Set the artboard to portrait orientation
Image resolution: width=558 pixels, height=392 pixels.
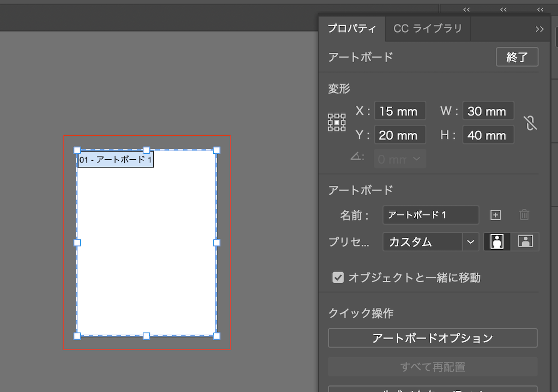[x=497, y=242]
